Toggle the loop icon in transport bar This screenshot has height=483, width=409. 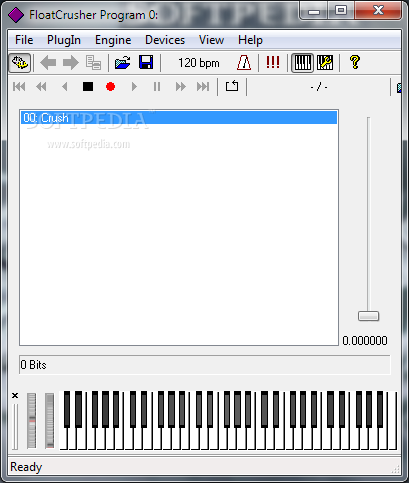(232, 86)
